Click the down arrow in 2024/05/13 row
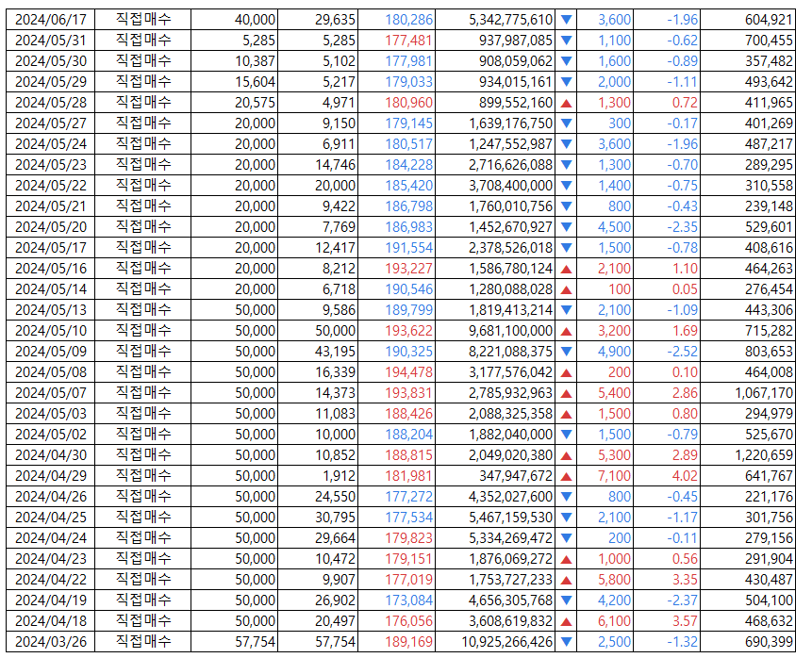 pyautogui.click(x=566, y=310)
